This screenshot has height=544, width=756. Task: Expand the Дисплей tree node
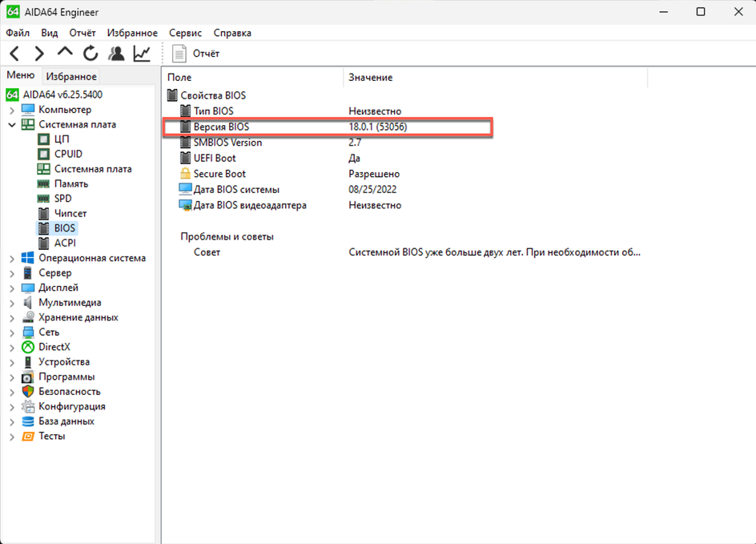click(x=12, y=288)
